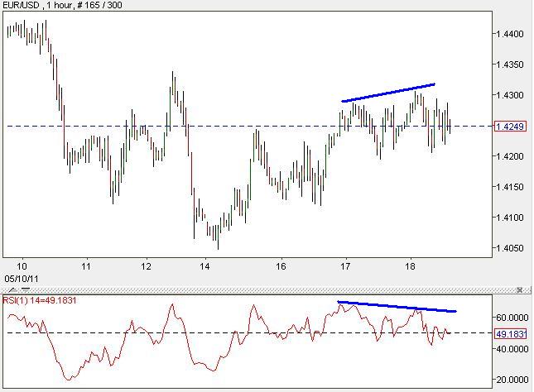Click the 05/10/11 start date label
The image size is (534, 392).
point(22,279)
